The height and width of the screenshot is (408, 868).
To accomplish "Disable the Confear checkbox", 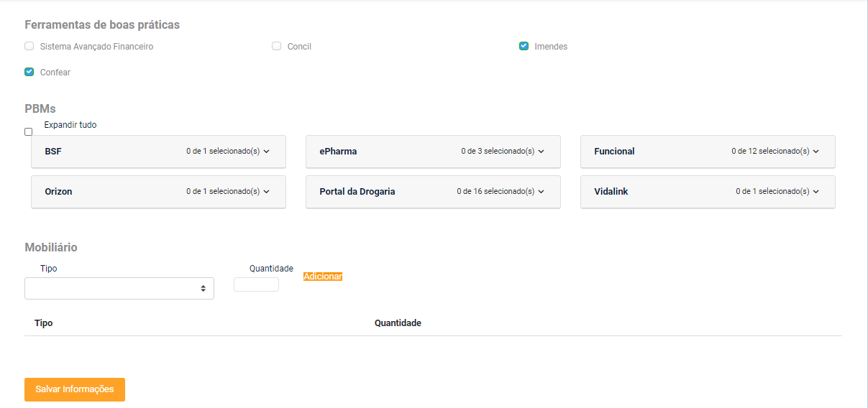I will pyautogui.click(x=29, y=72).
